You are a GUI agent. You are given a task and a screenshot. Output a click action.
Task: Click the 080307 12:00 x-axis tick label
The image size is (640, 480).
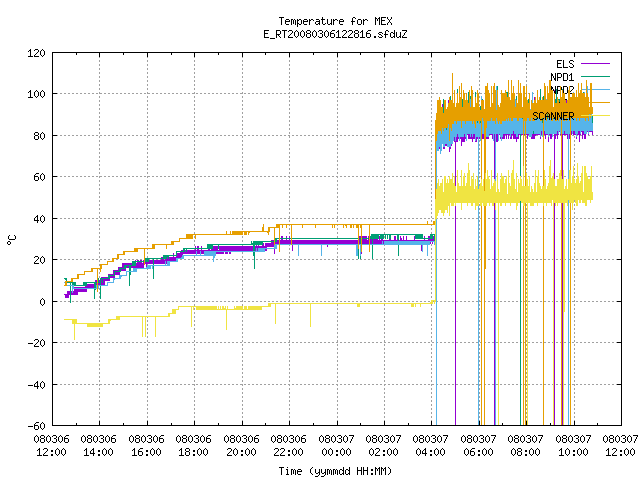coord(620,446)
